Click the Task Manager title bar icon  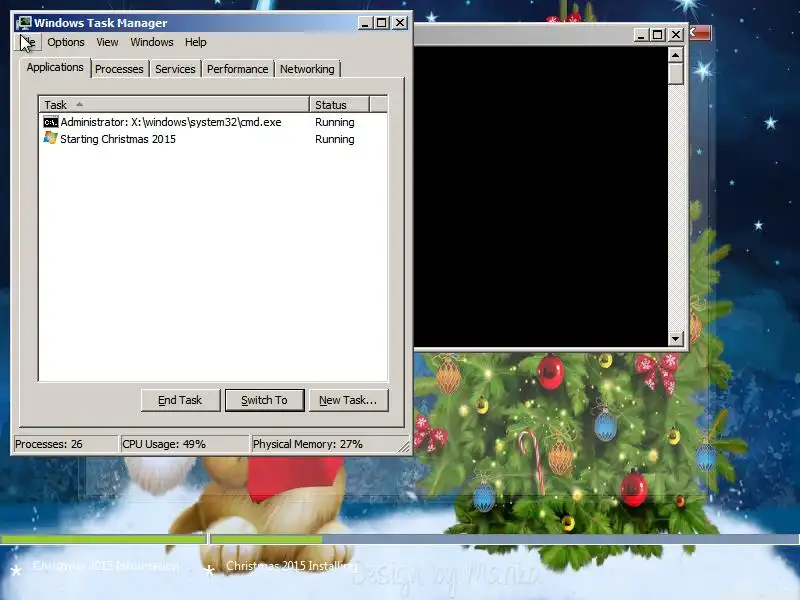click(24, 23)
